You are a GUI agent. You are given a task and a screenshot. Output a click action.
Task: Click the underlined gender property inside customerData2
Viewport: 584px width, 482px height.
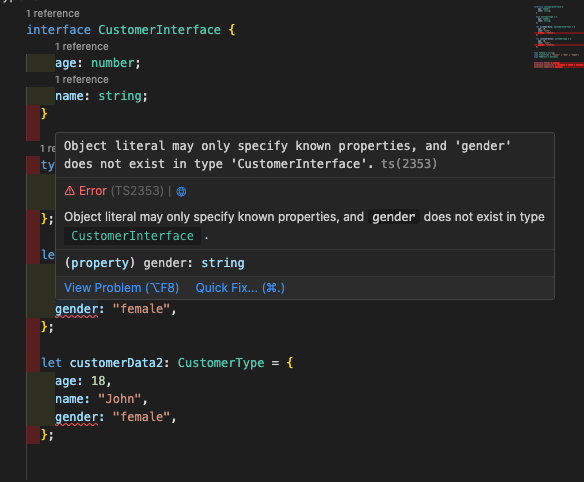(x=77, y=417)
